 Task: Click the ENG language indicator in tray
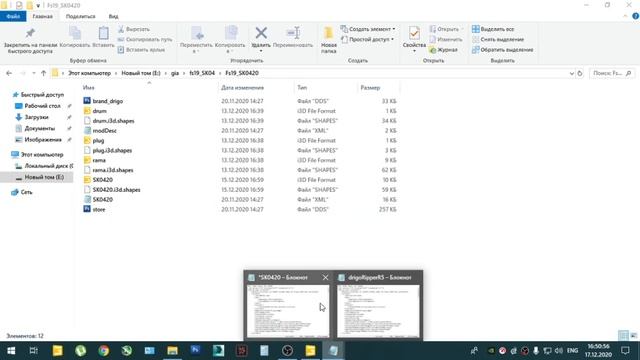tap(572, 351)
